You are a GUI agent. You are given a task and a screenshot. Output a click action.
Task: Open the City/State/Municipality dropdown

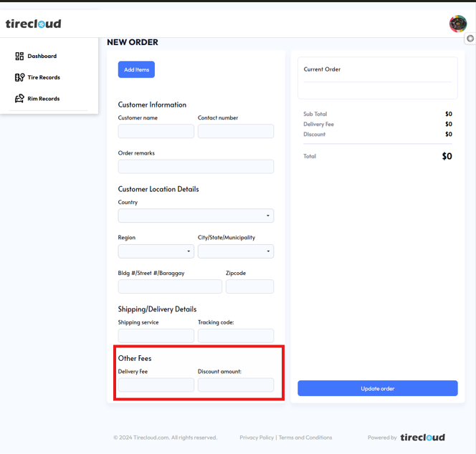[235, 251]
